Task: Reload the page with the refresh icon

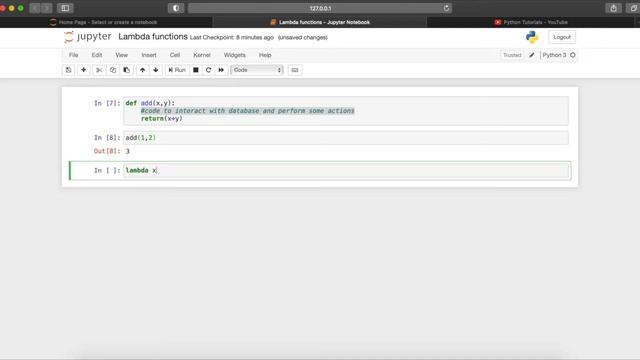Action: [446, 8]
